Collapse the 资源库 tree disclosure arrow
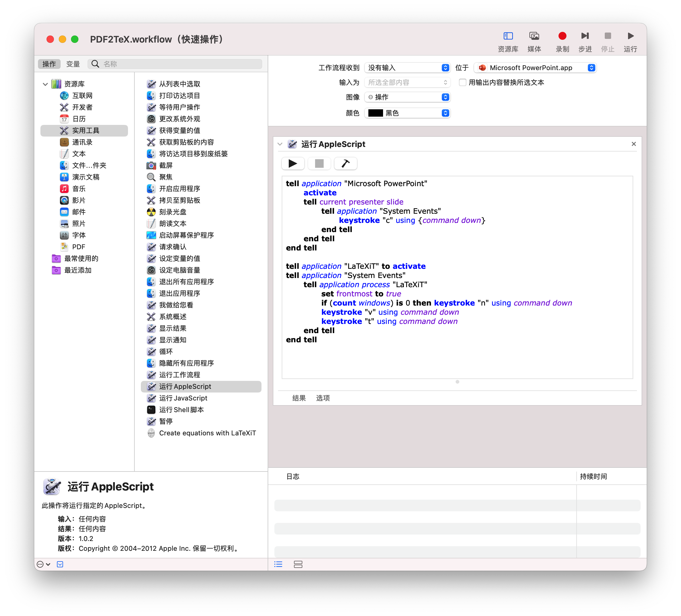The width and height of the screenshot is (681, 616). (x=45, y=84)
